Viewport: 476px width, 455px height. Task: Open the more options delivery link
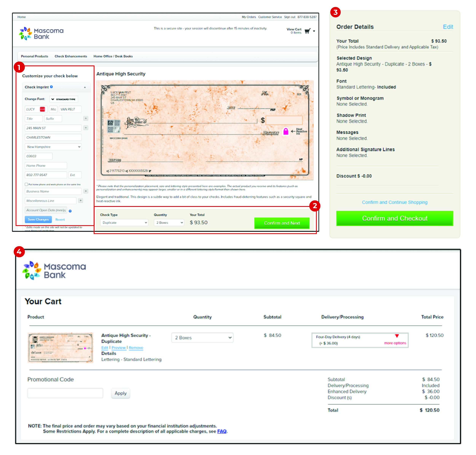(395, 343)
